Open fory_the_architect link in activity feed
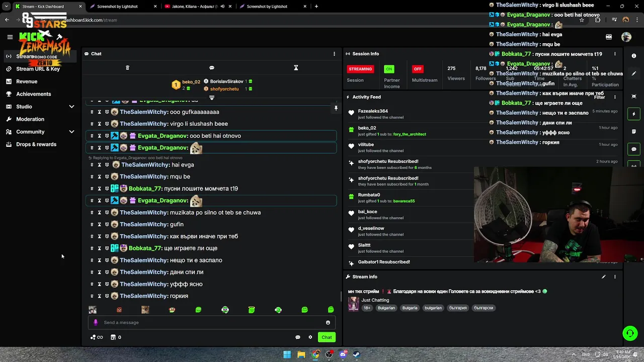This screenshot has height=362, width=644. tap(410, 134)
